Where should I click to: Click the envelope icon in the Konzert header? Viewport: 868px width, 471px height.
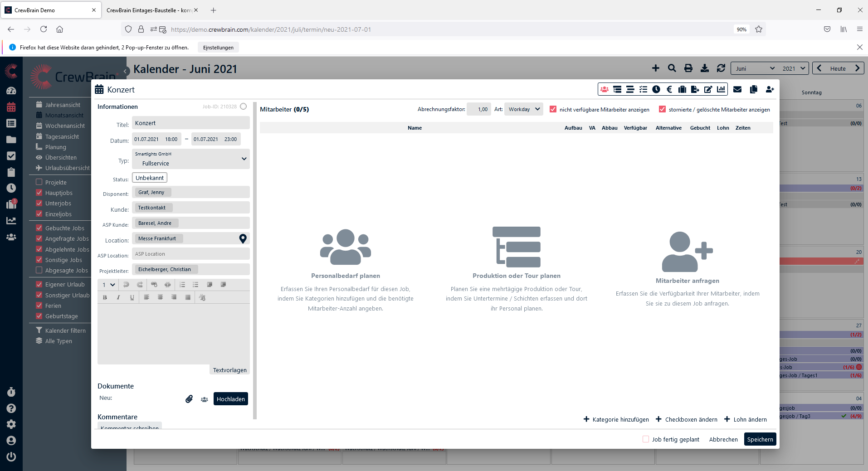737,89
